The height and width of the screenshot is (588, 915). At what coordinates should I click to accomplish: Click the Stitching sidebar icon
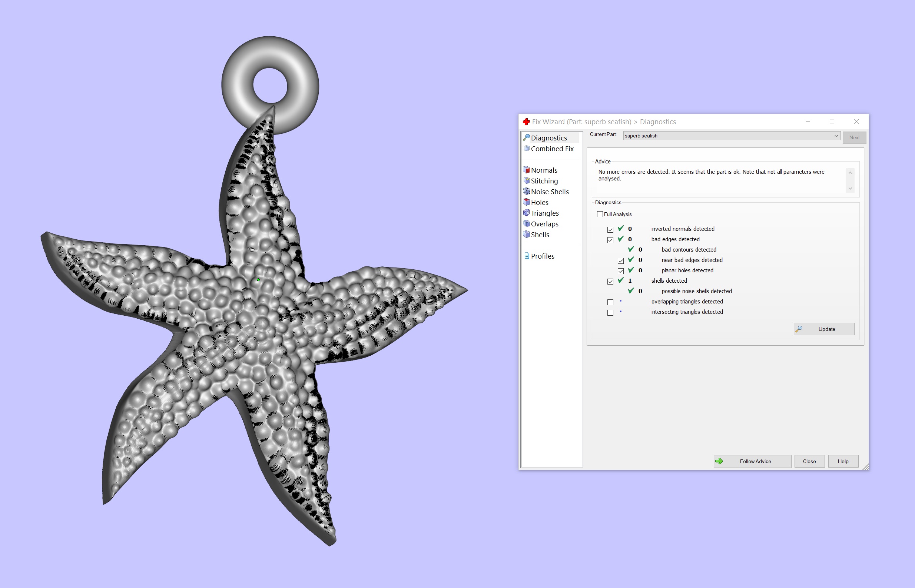[526, 180]
